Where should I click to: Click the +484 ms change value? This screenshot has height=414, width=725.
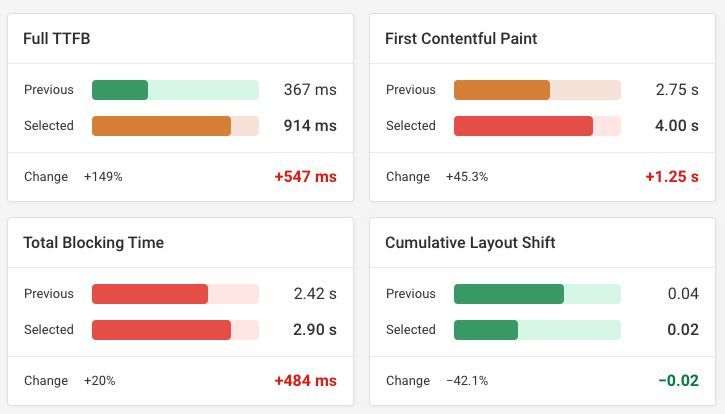305,381
